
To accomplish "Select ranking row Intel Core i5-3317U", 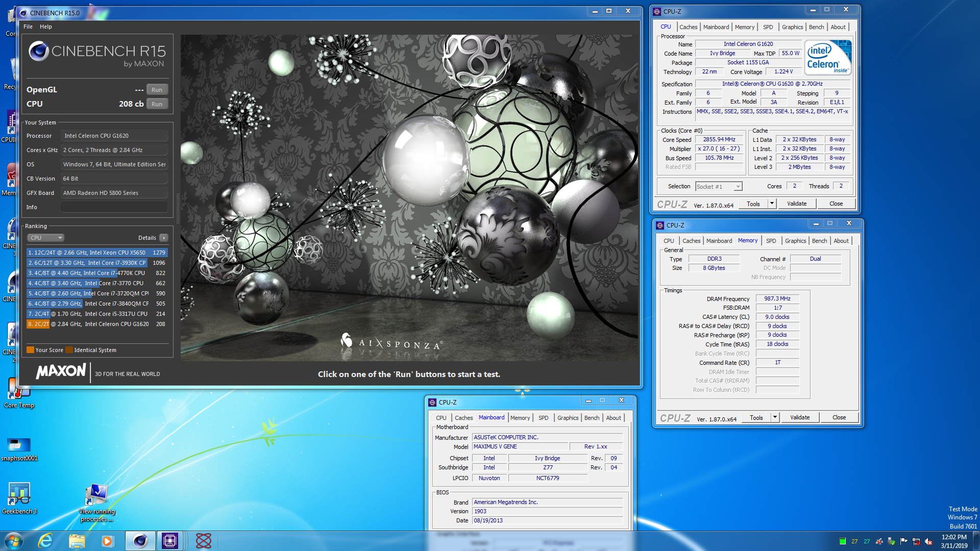I will coord(97,314).
